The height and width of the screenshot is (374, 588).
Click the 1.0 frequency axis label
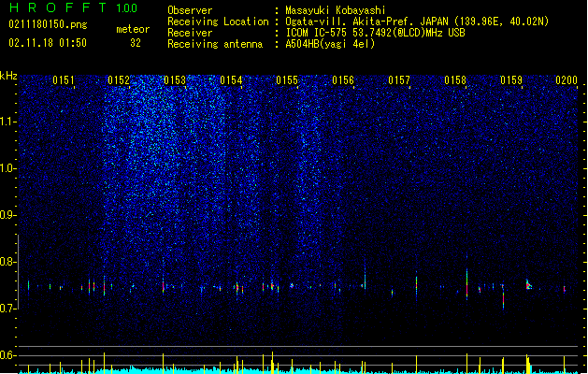point(7,168)
